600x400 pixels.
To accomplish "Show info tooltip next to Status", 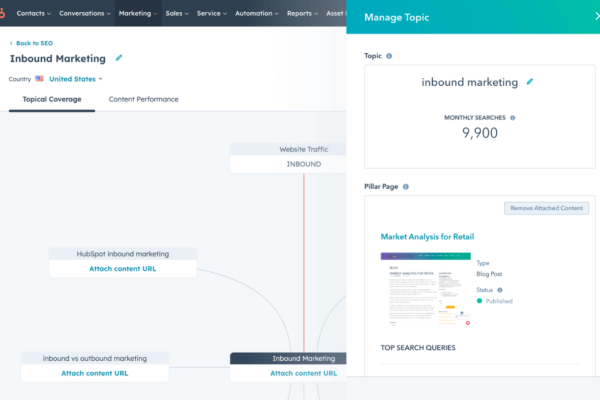I will click(x=500, y=290).
